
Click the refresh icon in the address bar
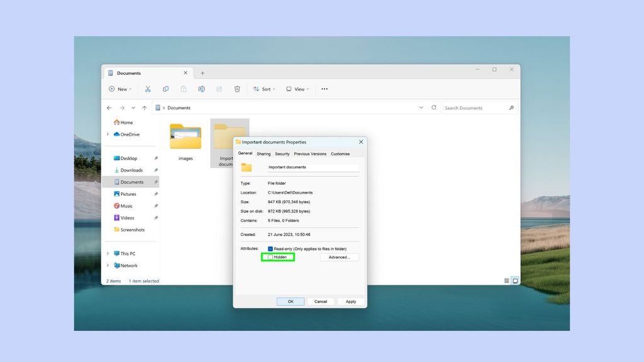434,107
